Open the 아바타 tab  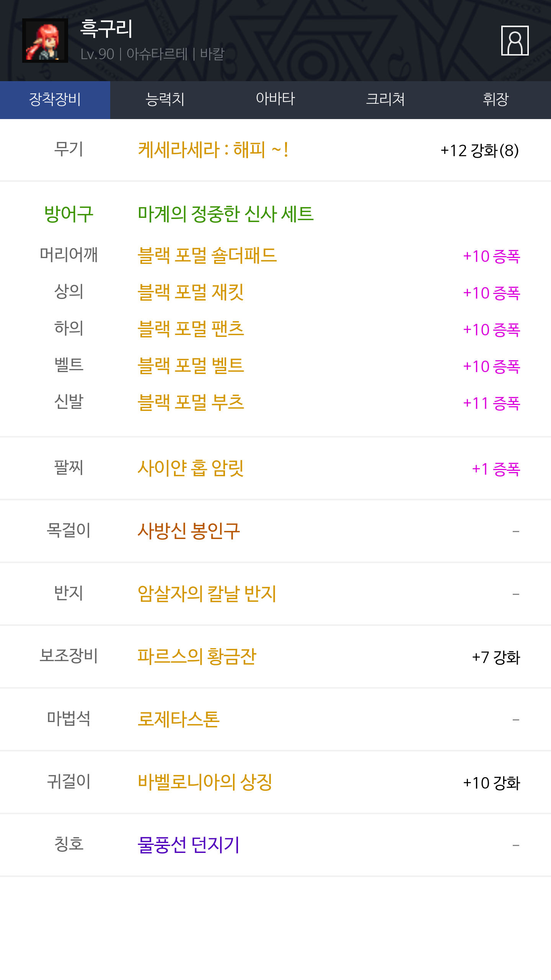pos(275,100)
